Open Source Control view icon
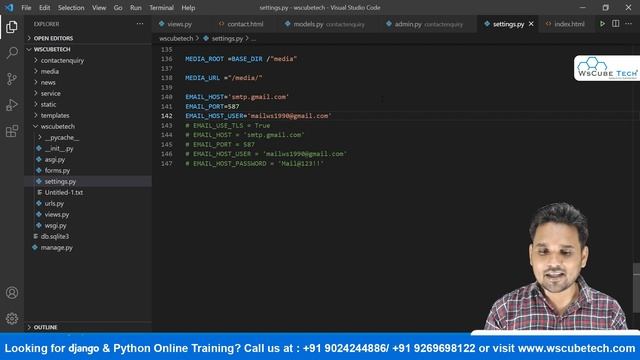Image resolution: width=640 pixels, height=360 pixels. 12,79
